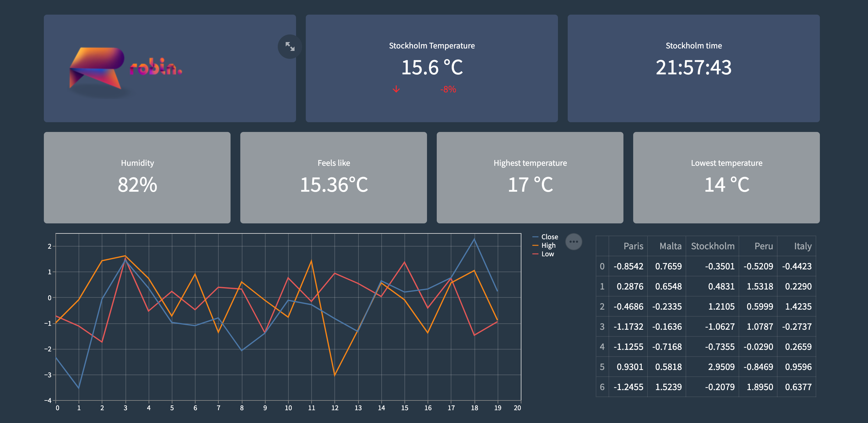Select table cell 2.9509 in row 5
This screenshot has width=868, height=423.
tap(721, 367)
